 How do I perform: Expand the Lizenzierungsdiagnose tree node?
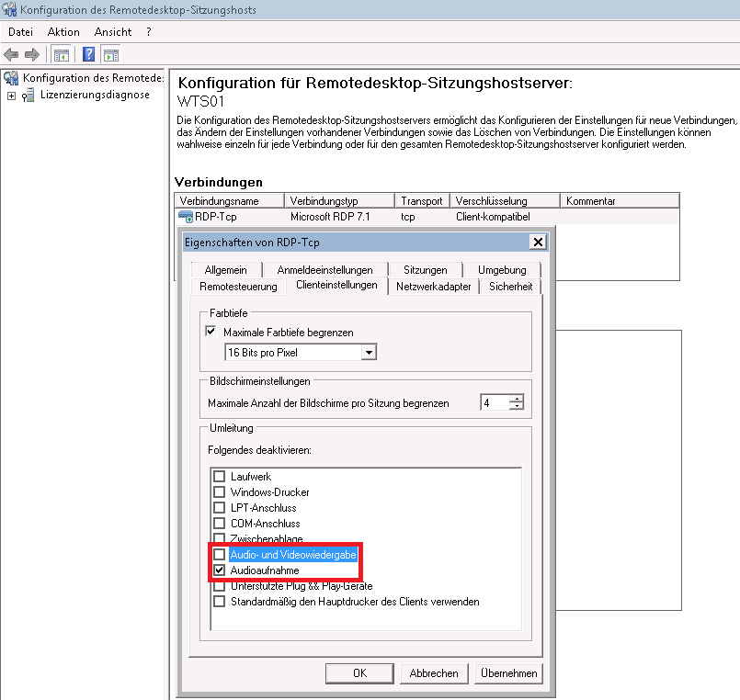[x=11, y=96]
